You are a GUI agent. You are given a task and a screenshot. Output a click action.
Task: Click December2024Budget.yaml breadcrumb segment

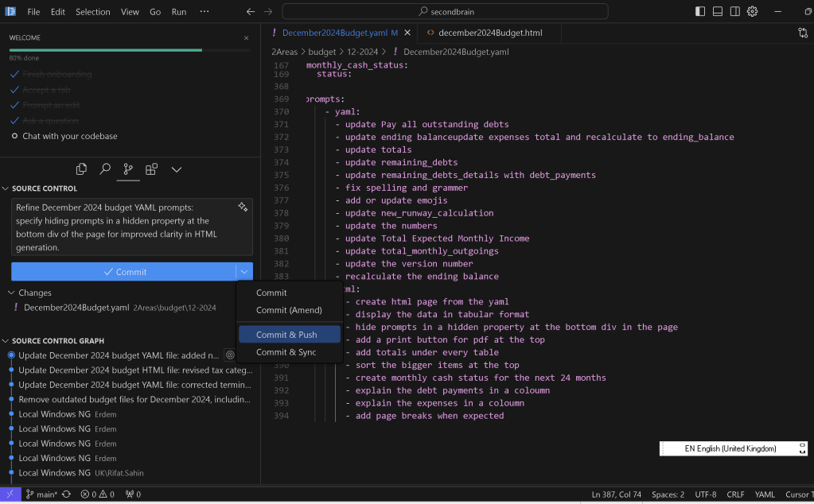pyautogui.click(x=450, y=52)
